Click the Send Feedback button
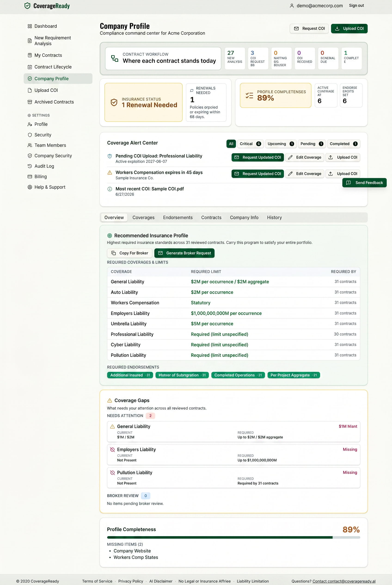This screenshot has height=585, width=392. click(x=364, y=183)
